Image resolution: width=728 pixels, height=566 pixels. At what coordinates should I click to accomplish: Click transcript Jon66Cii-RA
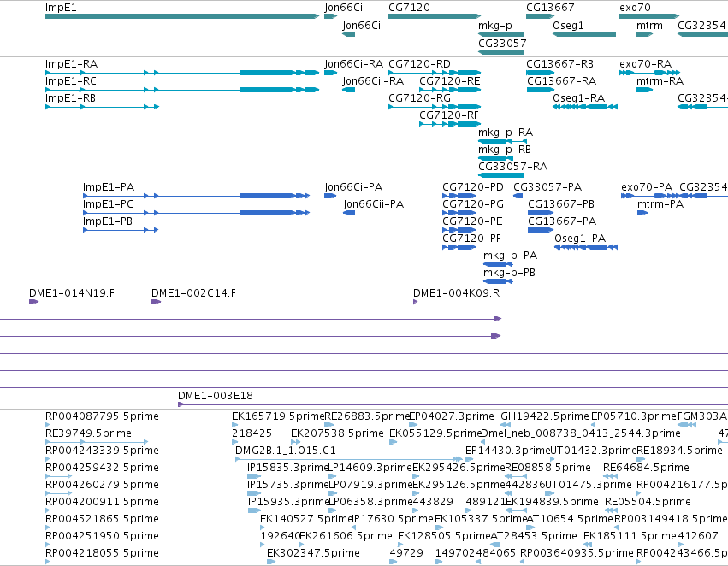pyautogui.click(x=349, y=90)
